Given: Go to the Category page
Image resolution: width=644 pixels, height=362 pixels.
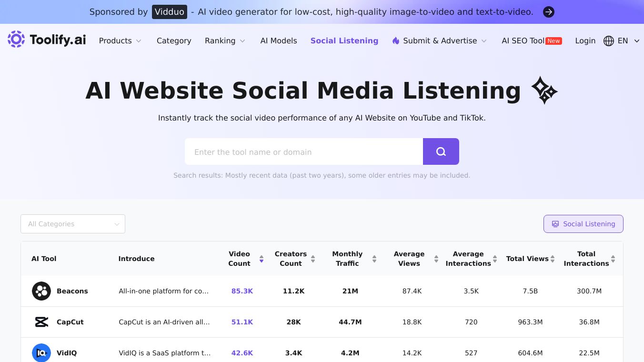Looking at the screenshot, I should 174,41.
